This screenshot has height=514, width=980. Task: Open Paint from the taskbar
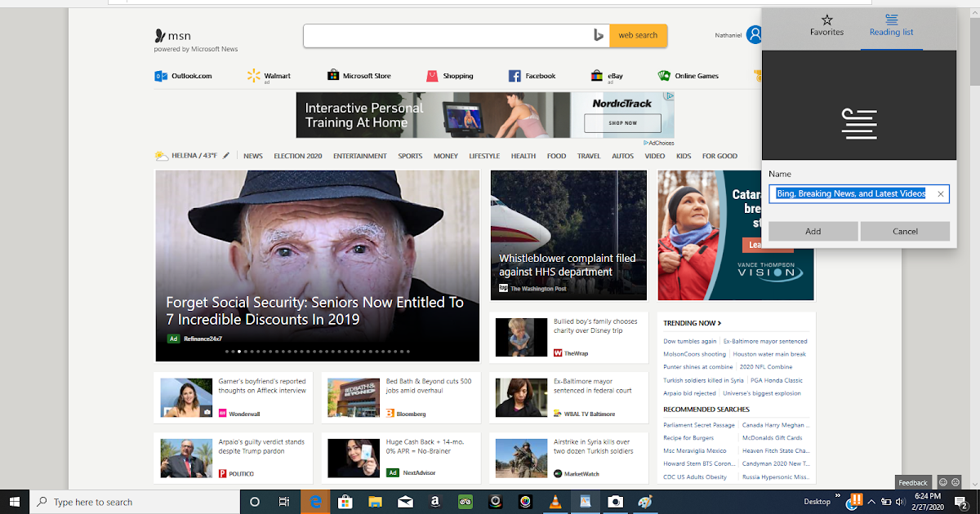click(646, 502)
